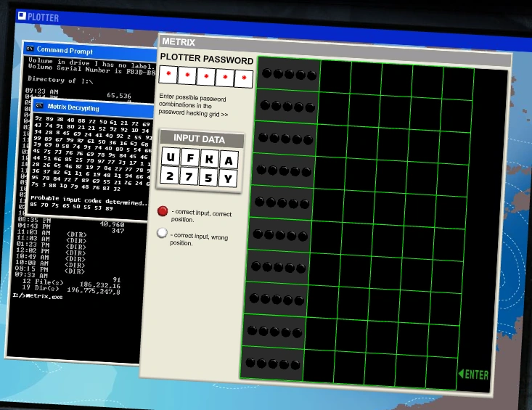Click the Metrix Decrypting window icon

[40, 105]
